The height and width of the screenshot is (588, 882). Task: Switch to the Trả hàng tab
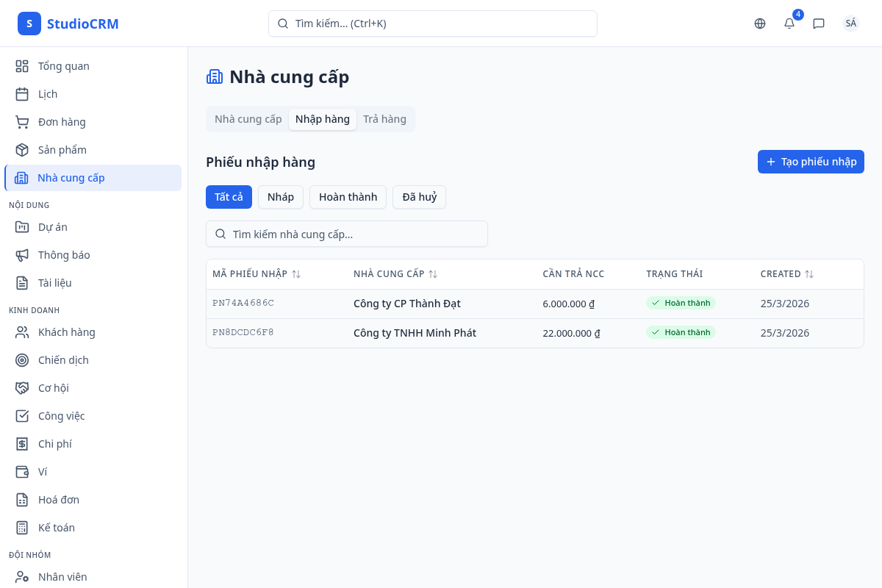384,119
